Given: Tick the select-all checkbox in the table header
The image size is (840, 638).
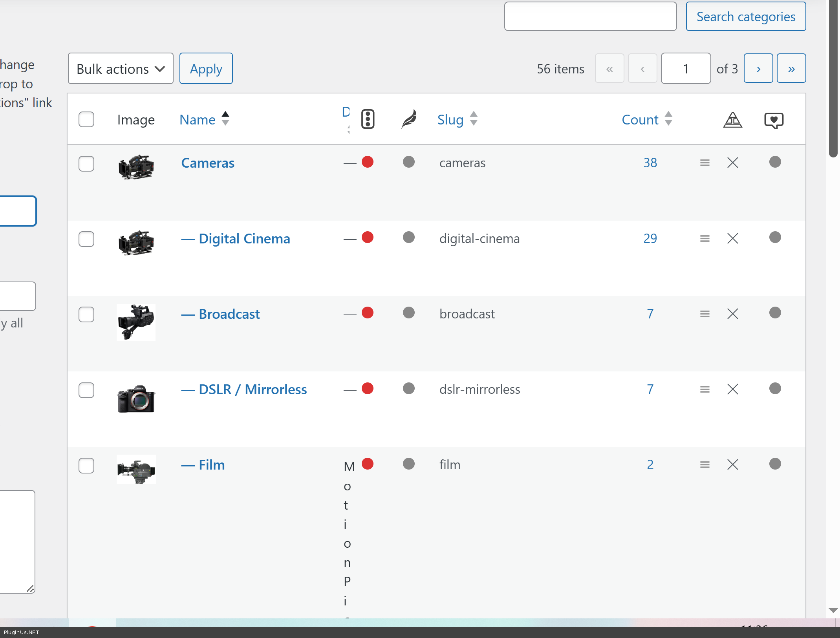Looking at the screenshot, I should [x=86, y=119].
